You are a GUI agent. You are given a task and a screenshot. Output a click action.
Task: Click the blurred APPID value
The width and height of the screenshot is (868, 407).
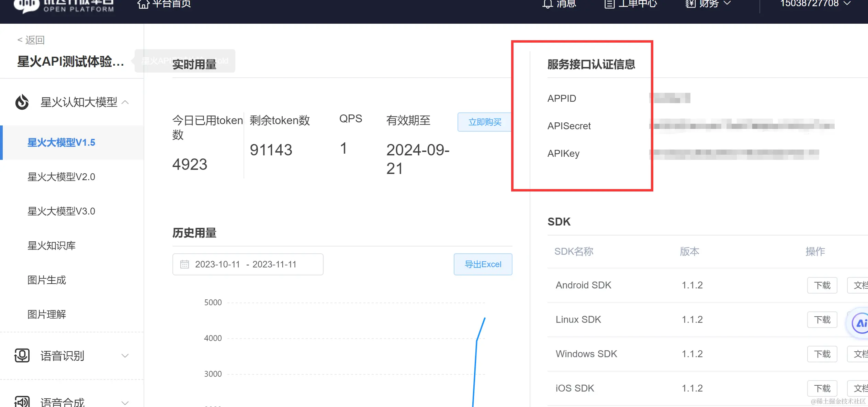click(670, 98)
